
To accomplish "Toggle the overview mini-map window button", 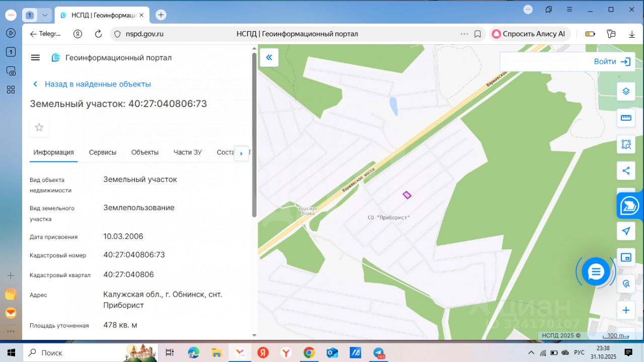I will (x=626, y=257).
